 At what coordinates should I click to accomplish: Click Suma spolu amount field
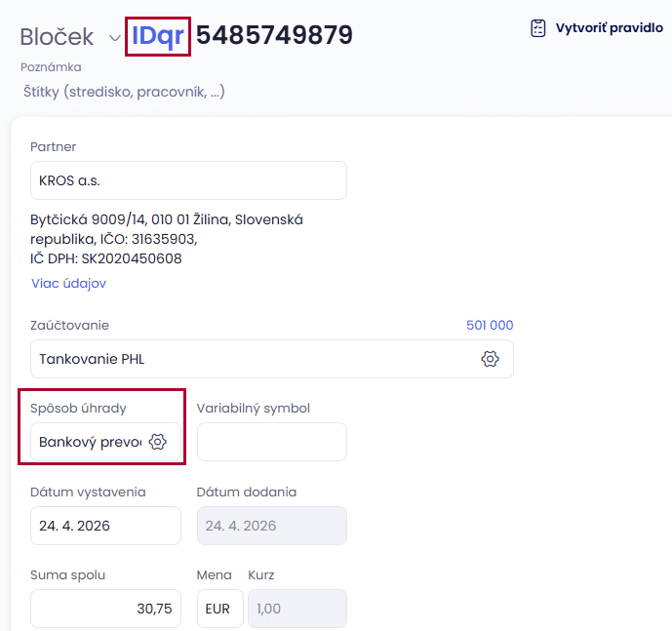pos(105,609)
